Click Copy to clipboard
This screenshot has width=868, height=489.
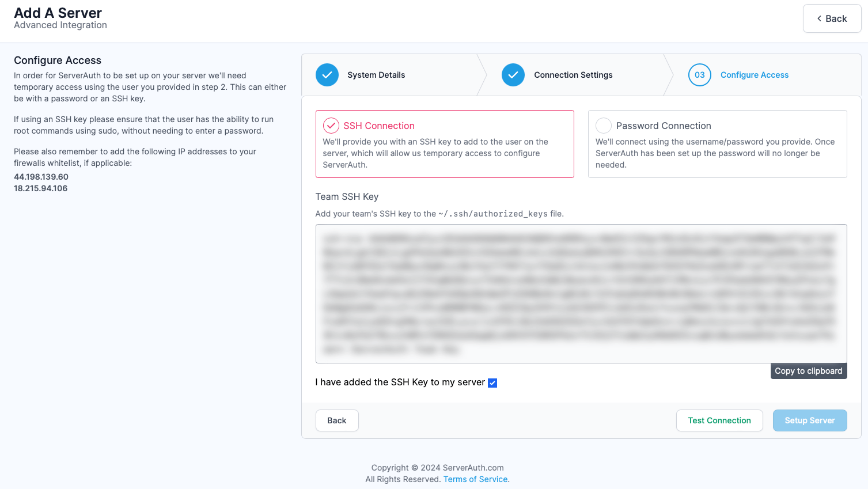click(809, 371)
